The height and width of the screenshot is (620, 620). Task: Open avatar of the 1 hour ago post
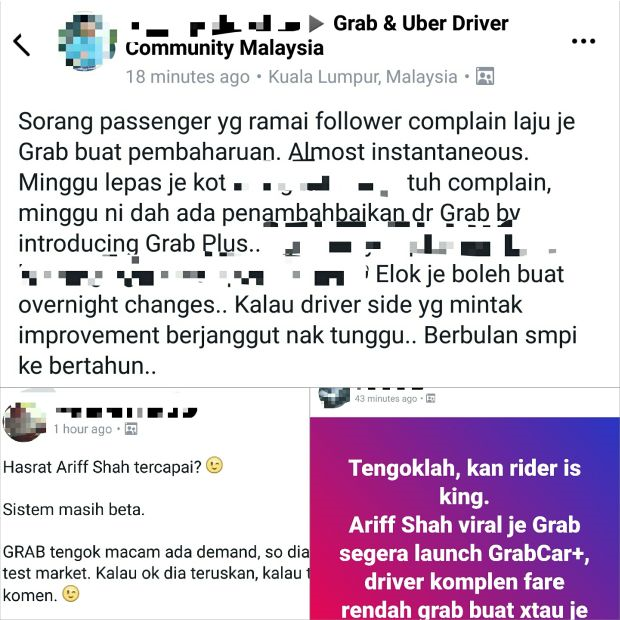24,422
